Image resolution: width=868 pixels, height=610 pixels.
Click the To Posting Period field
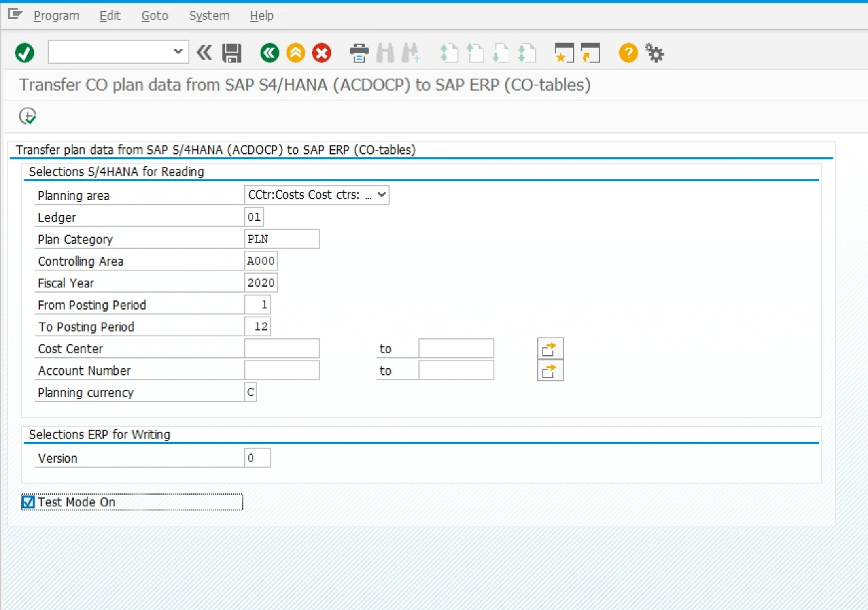tap(258, 327)
